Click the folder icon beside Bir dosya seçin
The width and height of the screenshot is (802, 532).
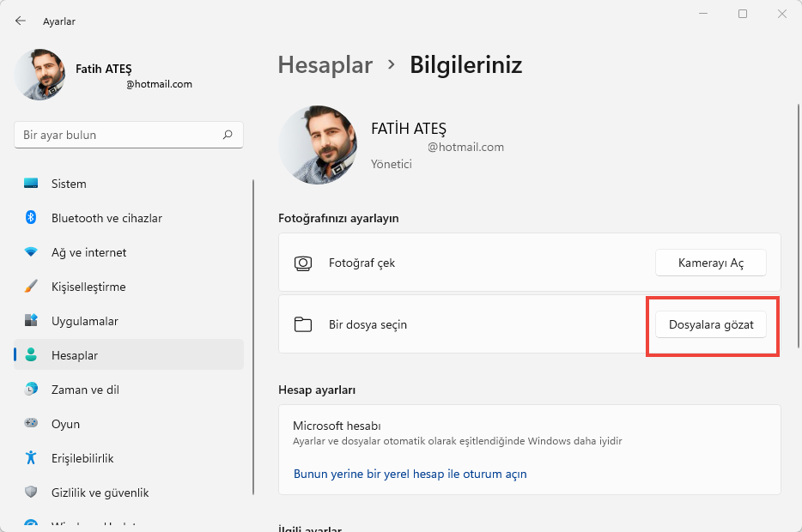(302, 326)
